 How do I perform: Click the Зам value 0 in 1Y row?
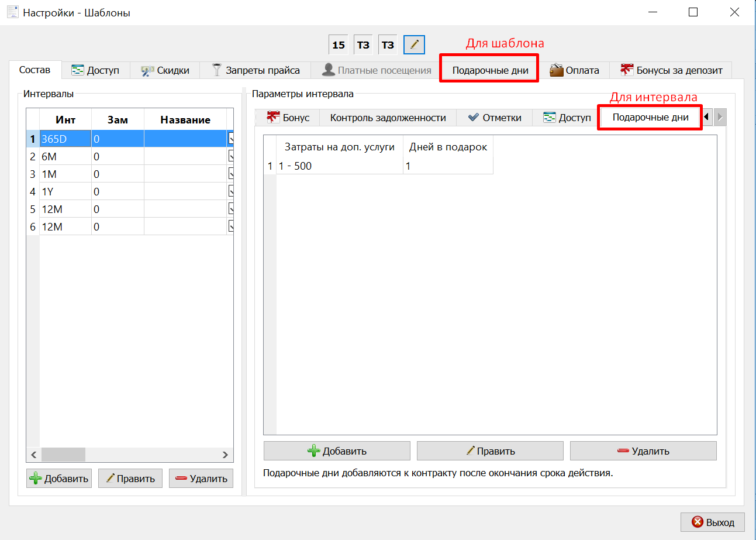pyautogui.click(x=118, y=191)
